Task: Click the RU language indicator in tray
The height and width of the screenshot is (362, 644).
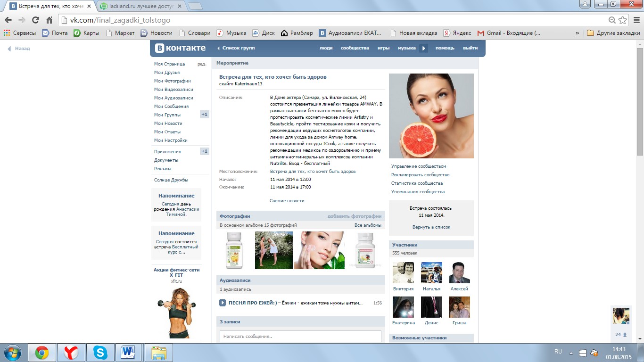Action: coord(558,352)
